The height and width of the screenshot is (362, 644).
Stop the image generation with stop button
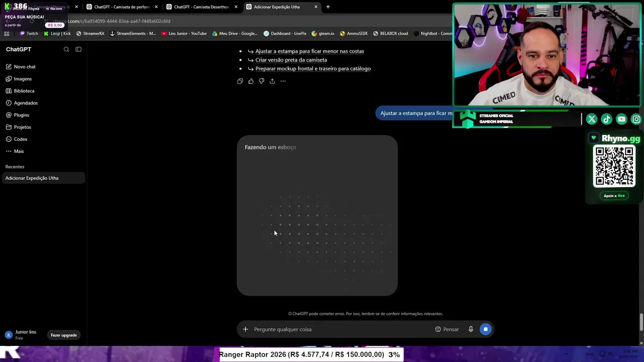point(486,329)
